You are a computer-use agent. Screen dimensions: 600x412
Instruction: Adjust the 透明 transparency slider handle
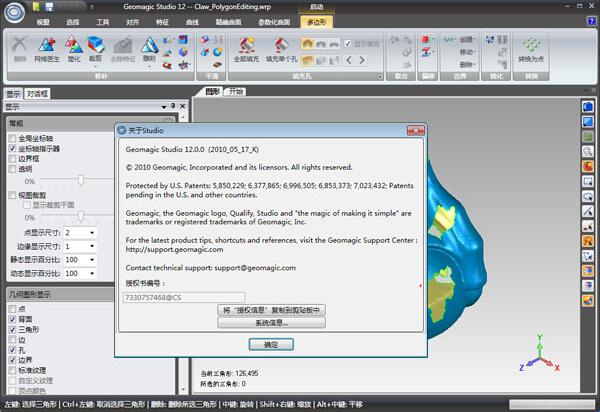(x=81, y=179)
